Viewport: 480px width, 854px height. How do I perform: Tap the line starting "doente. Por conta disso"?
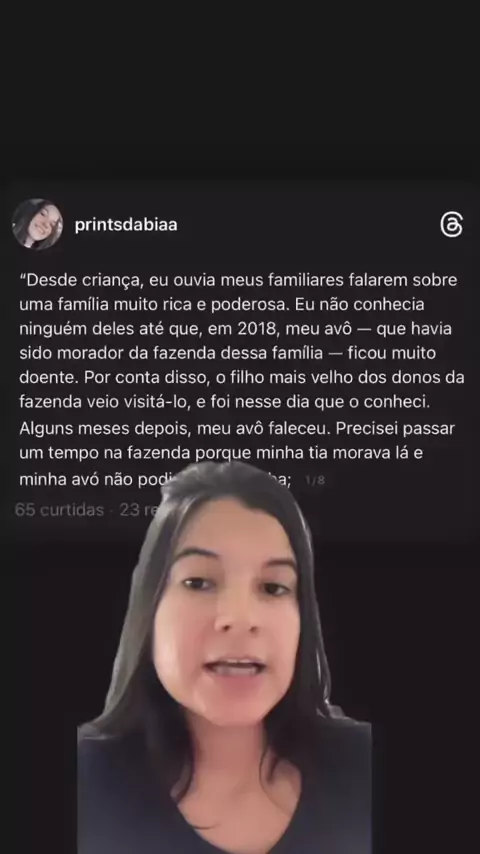tap(241, 378)
